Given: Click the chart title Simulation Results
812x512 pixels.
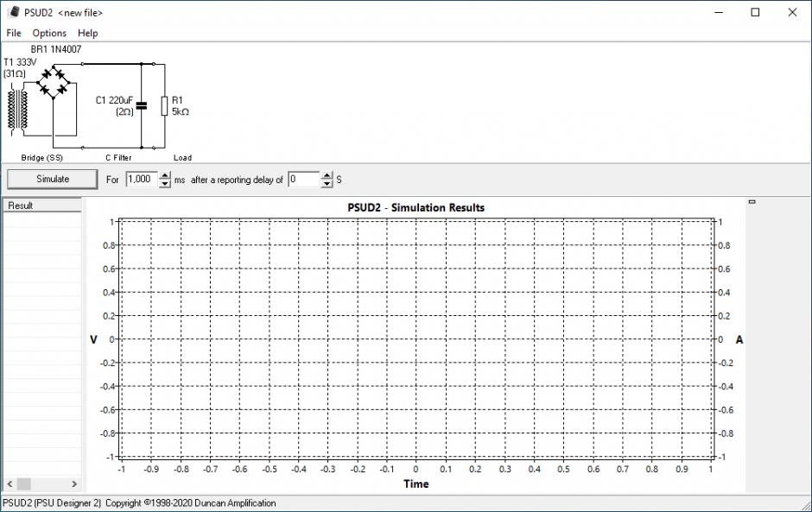Looking at the screenshot, I should 416,207.
